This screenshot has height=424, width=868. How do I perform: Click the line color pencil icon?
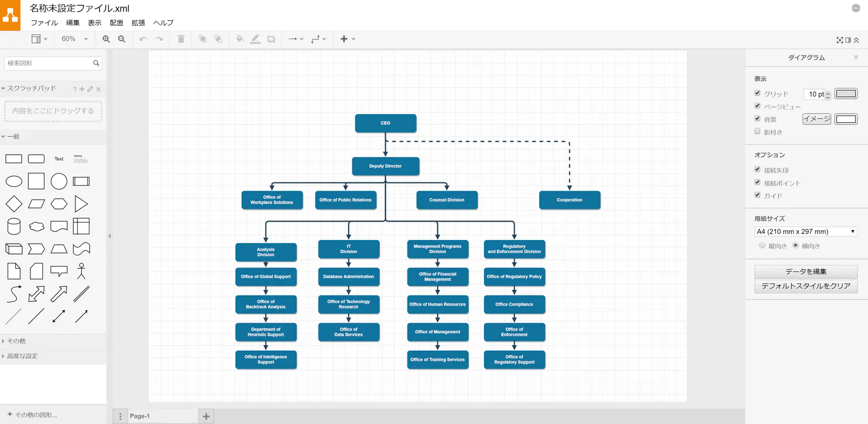[256, 39]
